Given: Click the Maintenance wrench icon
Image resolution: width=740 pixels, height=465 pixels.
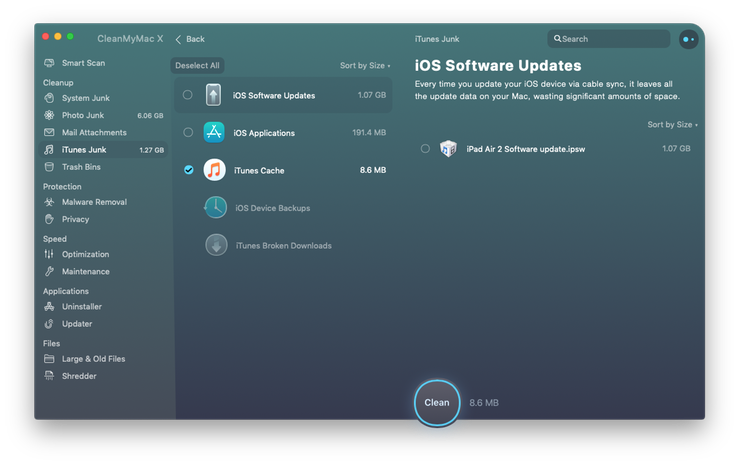Looking at the screenshot, I should click(49, 271).
